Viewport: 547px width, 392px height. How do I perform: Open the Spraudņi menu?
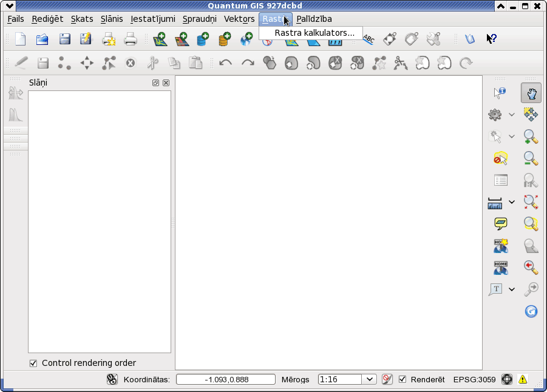click(x=200, y=19)
